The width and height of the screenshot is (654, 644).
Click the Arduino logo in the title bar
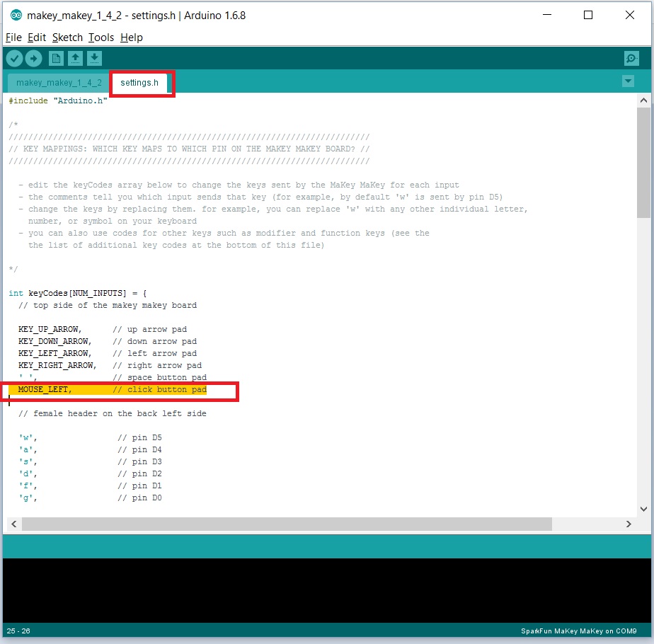[16, 15]
